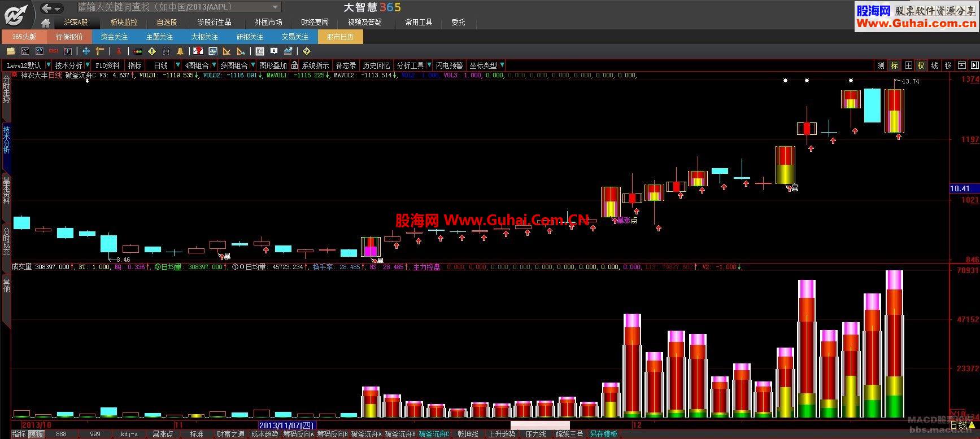Click the 闪电预警 button

click(449, 65)
